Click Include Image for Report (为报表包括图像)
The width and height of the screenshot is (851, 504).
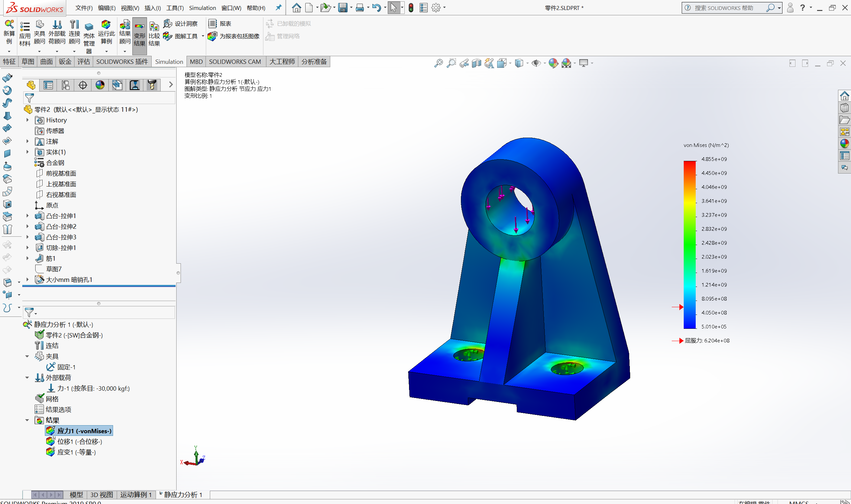coord(234,36)
